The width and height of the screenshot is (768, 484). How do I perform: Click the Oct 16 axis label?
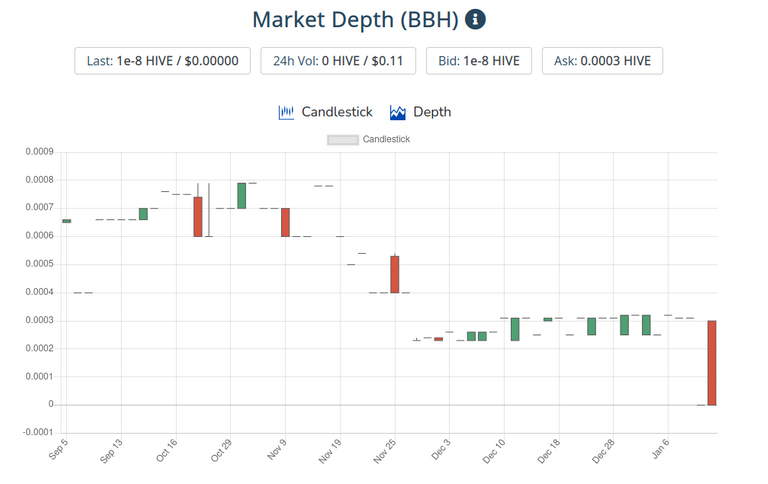pos(167,451)
